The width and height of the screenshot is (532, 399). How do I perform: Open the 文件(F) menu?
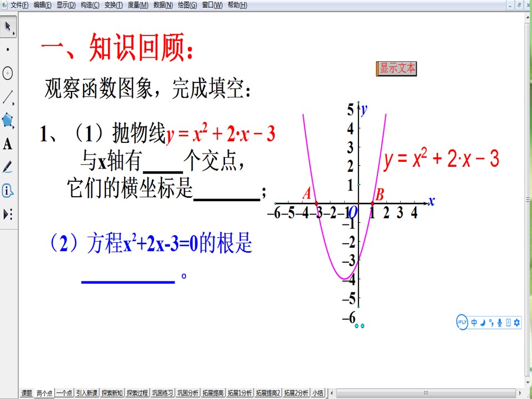coord(19,6)
